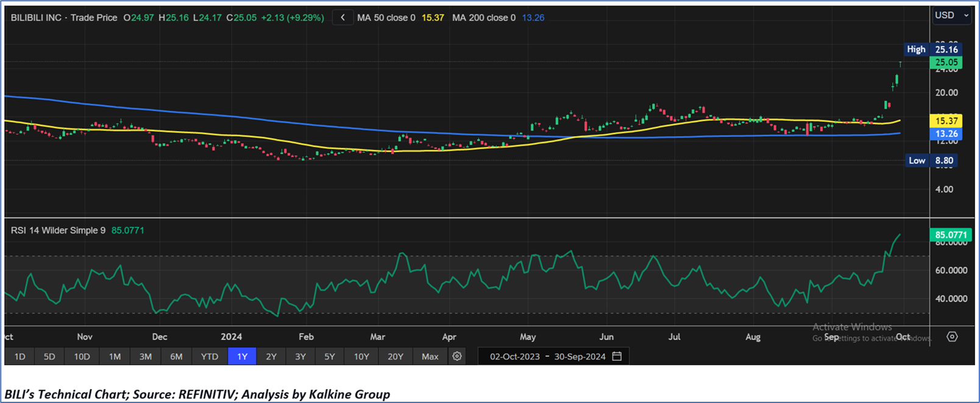Collapse the indicator legend with left chevron

click(343, 18)
